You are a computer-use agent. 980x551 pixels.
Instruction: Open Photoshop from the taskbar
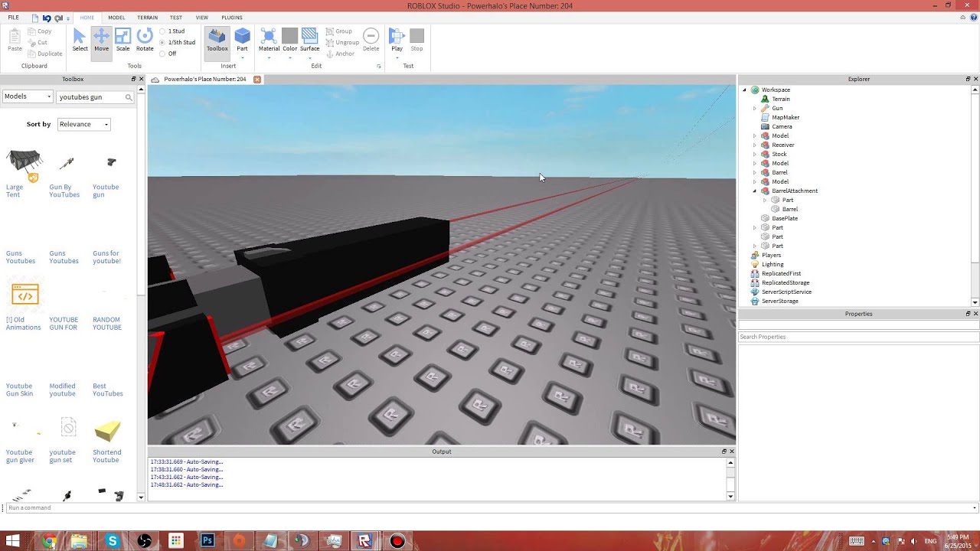point(207,541)
